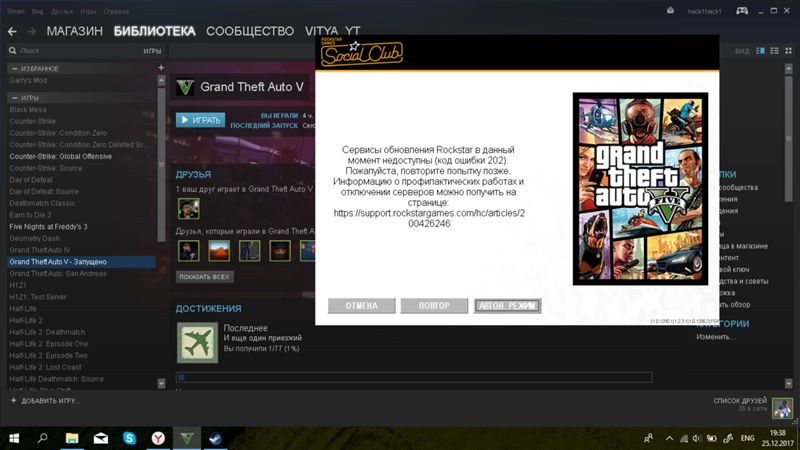Select Counter-Strike: Global Offensive in library

(x=61, y=157)
